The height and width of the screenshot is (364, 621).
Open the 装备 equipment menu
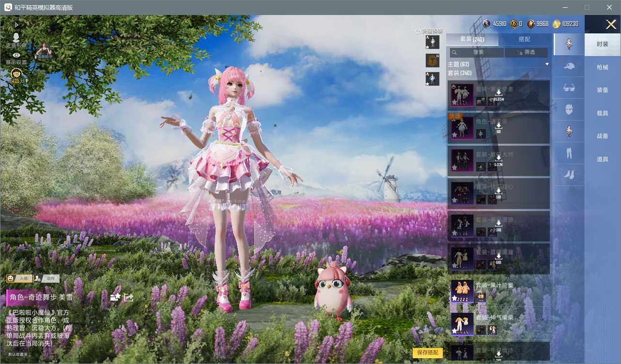pyautogui.click(x=603, y=90)
